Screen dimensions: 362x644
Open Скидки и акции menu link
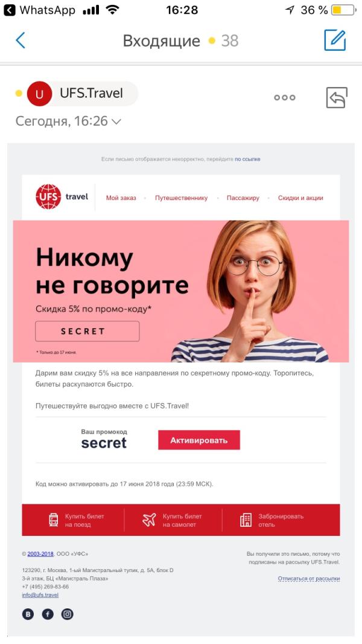pos(300,198)
